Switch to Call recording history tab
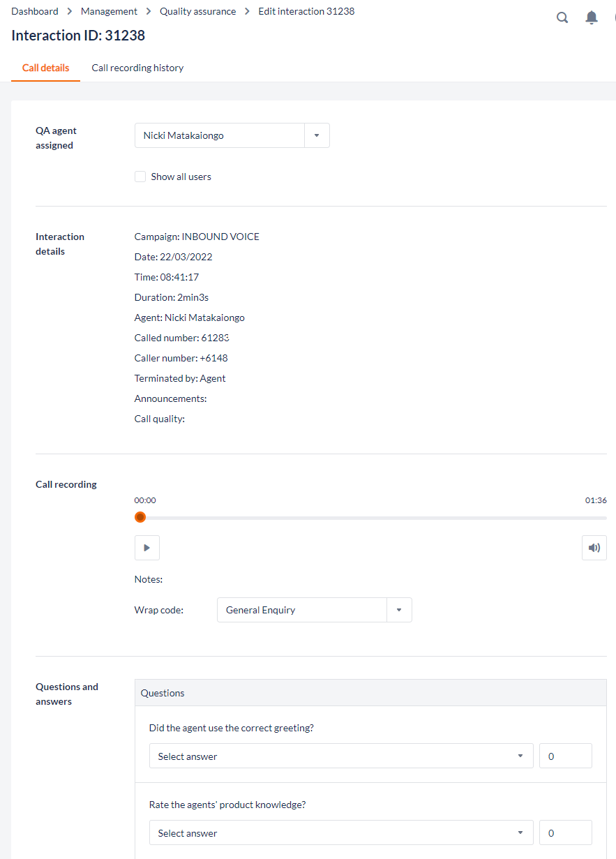This screenshot has height=859, width=616. pos(137,68)
